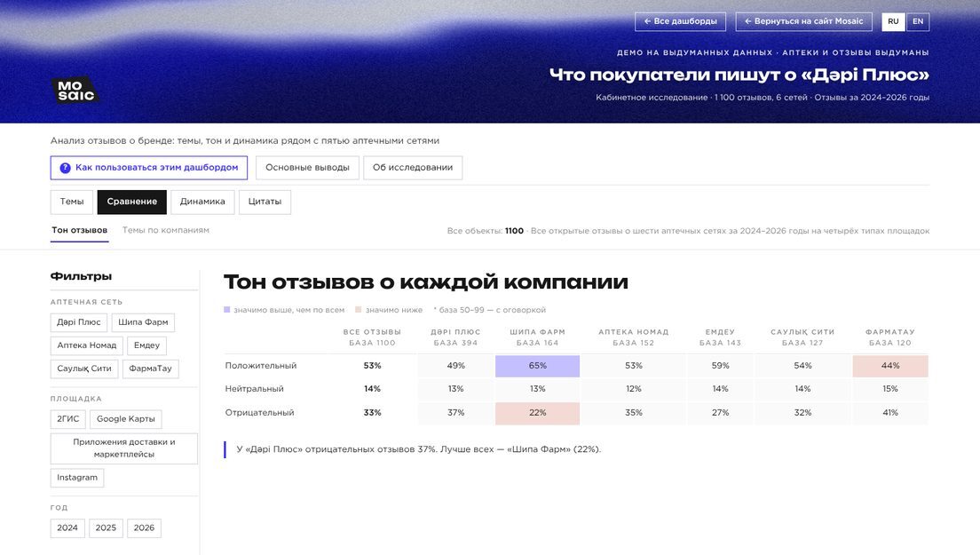Switch to the 'Динамика' tab
Viewport: 980px width, 555px height.
202,202
